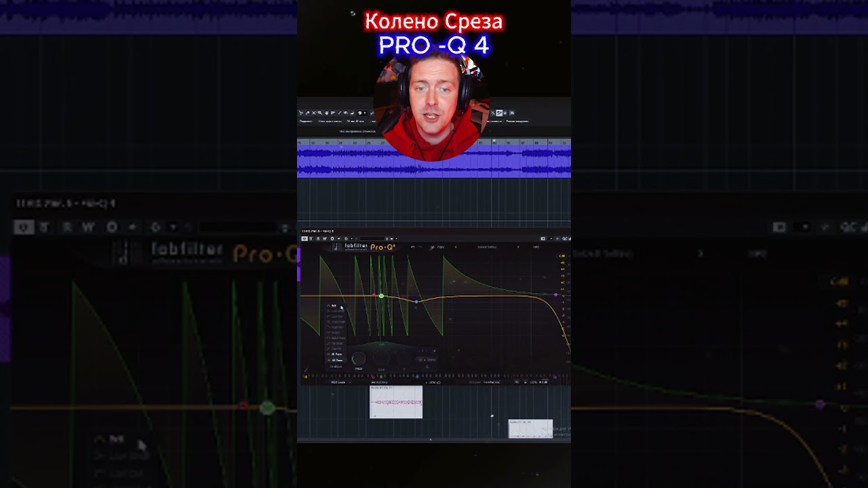Image resolution: width=868 pixels, height=488 pixels.
Task: Click the Pro-Q redo arrow
Action: point(420,247)
